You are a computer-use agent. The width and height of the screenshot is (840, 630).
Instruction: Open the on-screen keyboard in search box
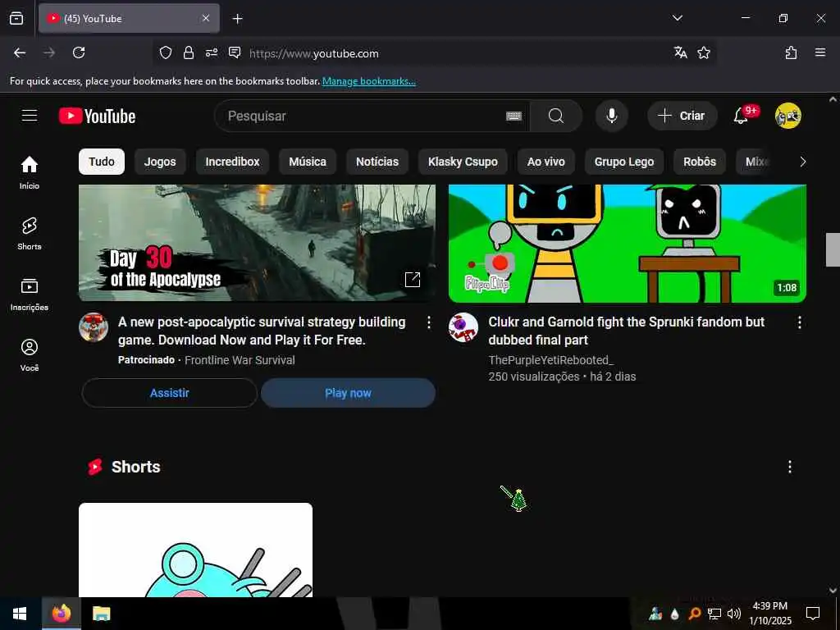(x=514, y=116)
